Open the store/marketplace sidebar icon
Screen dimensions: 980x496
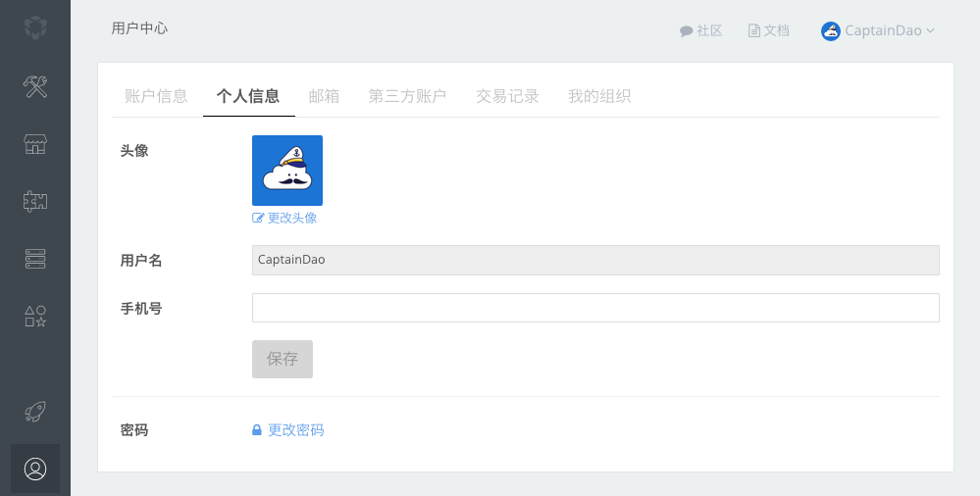(35, 144)
